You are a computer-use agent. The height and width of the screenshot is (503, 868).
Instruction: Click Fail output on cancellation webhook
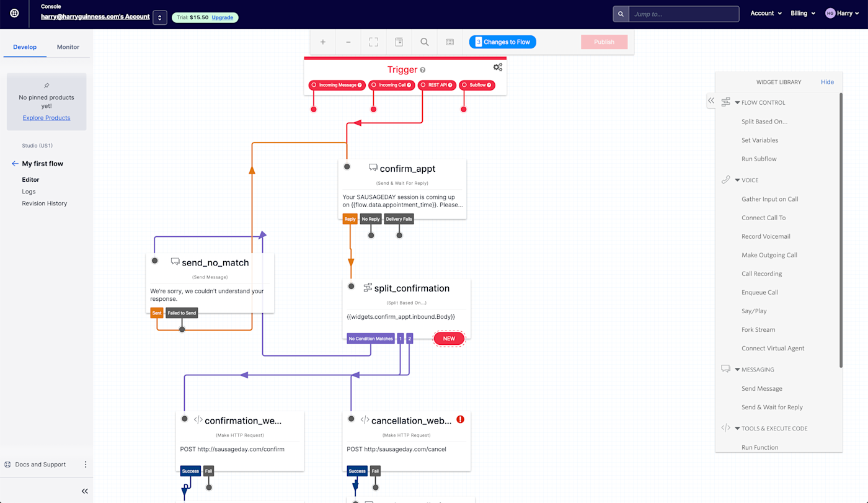pyautogui.click(x=375, y=471)
